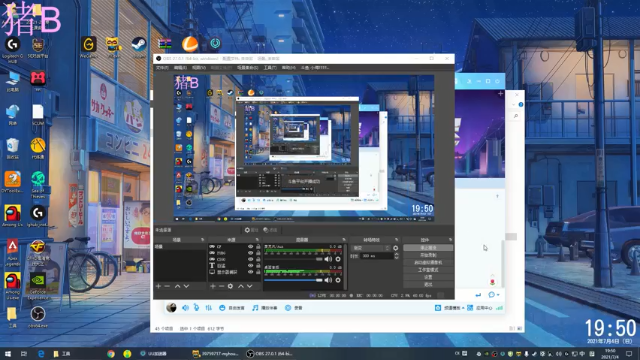The width and height of the screenshot is (640, 360).
Task: Expand emoji dropdown arrow in chat input
Action: pyautogui.click(x=498, y=295)
